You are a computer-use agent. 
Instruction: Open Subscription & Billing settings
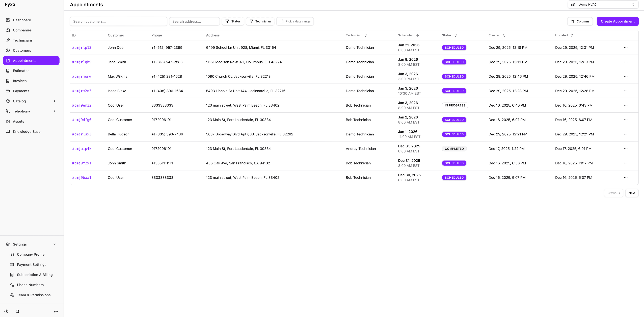point(35,275)
